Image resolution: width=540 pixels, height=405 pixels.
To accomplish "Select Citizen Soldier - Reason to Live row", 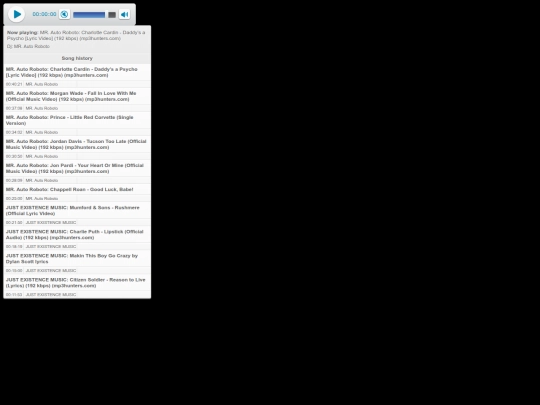I will pyautogui.click(x=77, y=283).
